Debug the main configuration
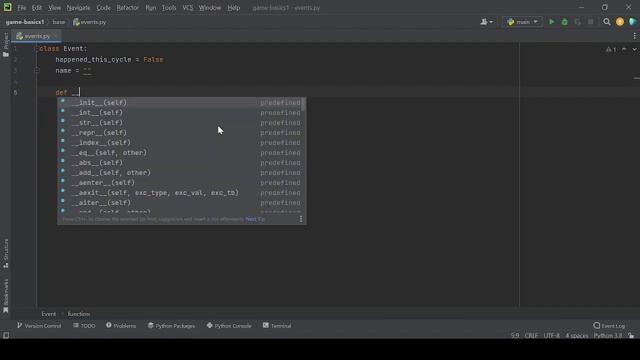 coord(564,22)
